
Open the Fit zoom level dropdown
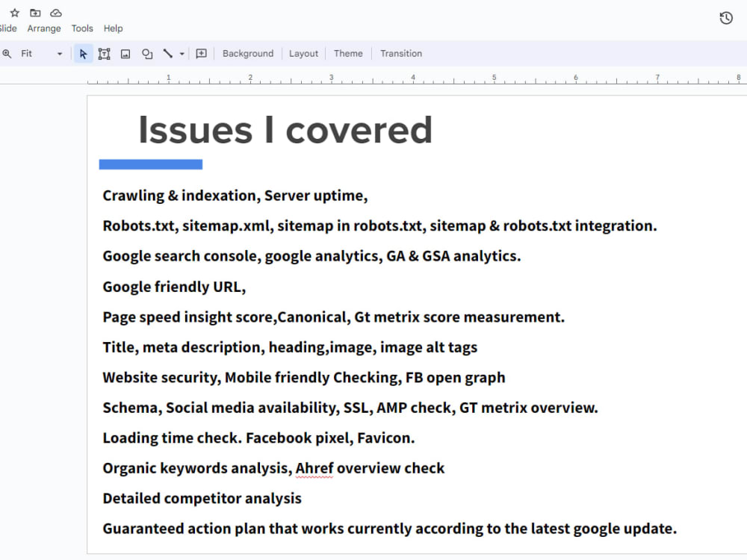(x=41, y=54)
